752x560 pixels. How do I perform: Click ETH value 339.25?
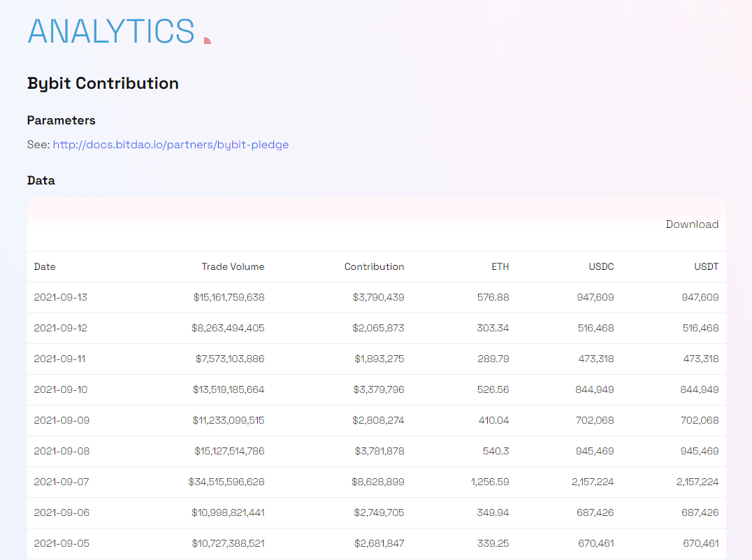(493, 543)
